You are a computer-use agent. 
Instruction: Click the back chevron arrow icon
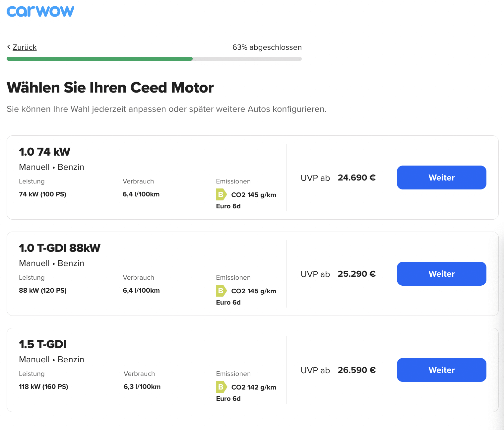pyautogui.click(x=9, y=47)
